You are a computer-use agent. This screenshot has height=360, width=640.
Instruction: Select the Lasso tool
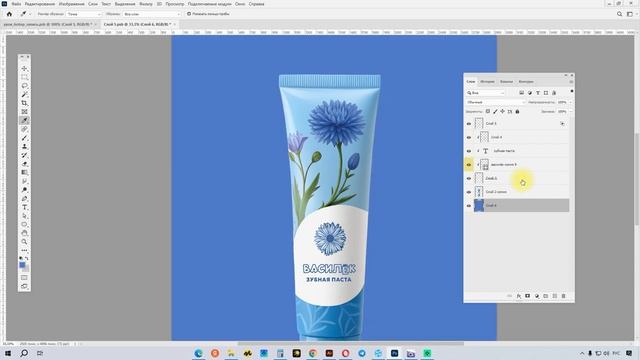click(x=24, y=86)
